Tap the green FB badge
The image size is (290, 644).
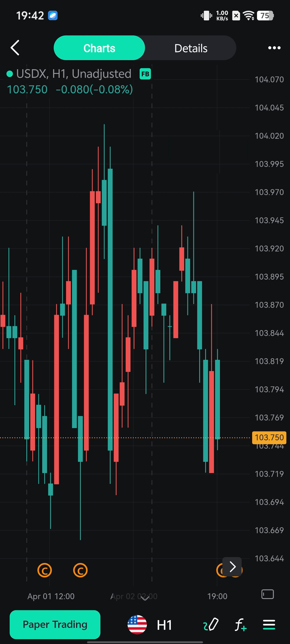click(x=145, y=74)
